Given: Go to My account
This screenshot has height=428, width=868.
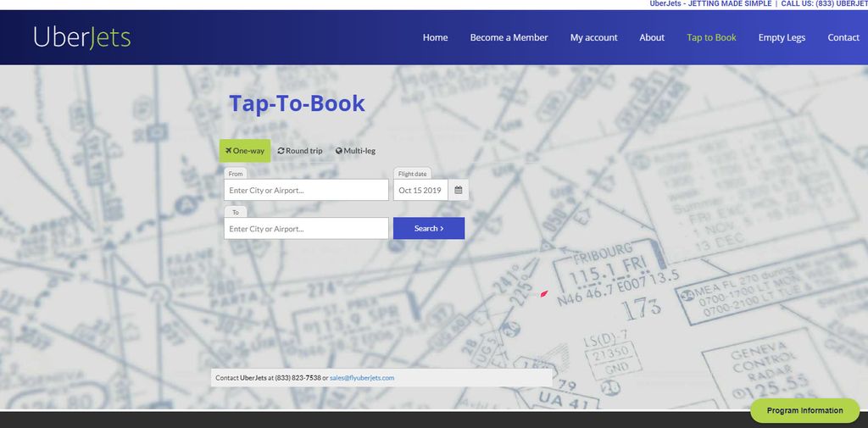Looking at the screenshot, I should point(593,37).
